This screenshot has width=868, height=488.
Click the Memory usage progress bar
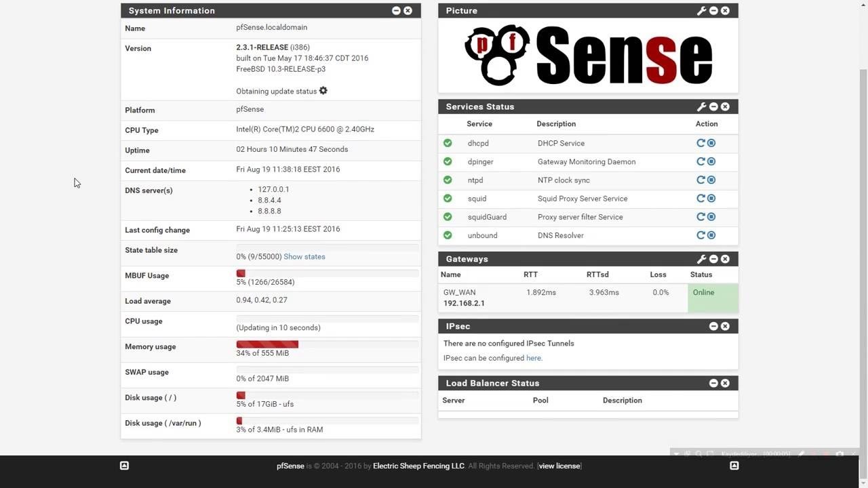pyautogui.click(x=328, y=344)
